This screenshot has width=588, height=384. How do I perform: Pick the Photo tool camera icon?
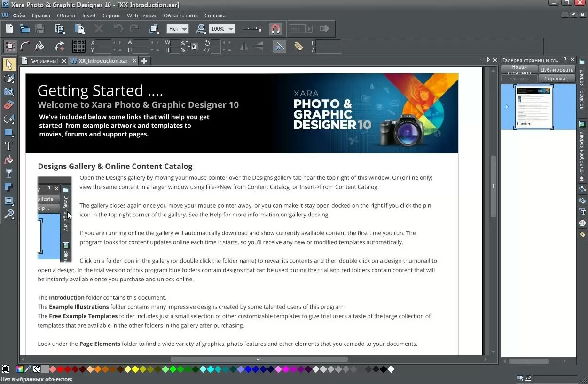click(8, 92)
